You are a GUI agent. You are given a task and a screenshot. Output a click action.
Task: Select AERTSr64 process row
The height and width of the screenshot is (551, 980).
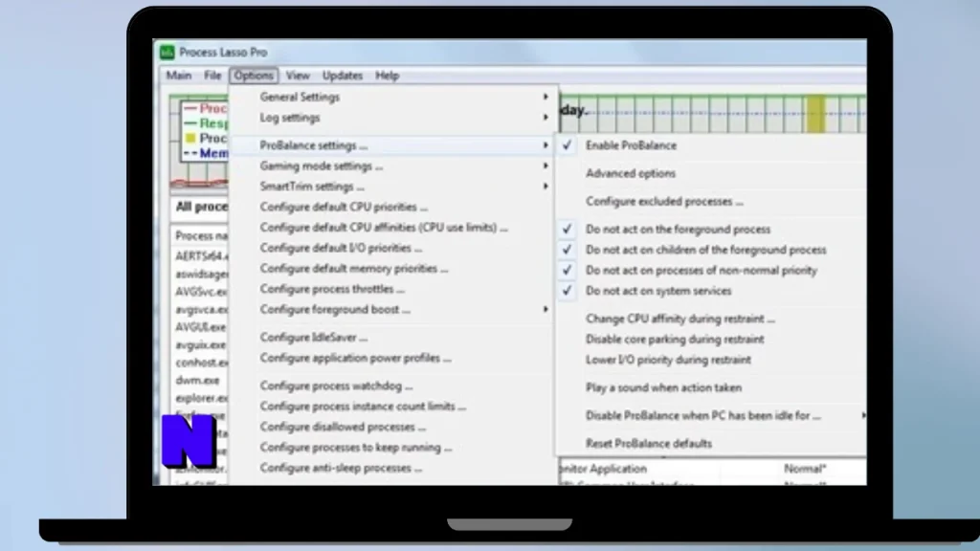[x=201, y=256]
